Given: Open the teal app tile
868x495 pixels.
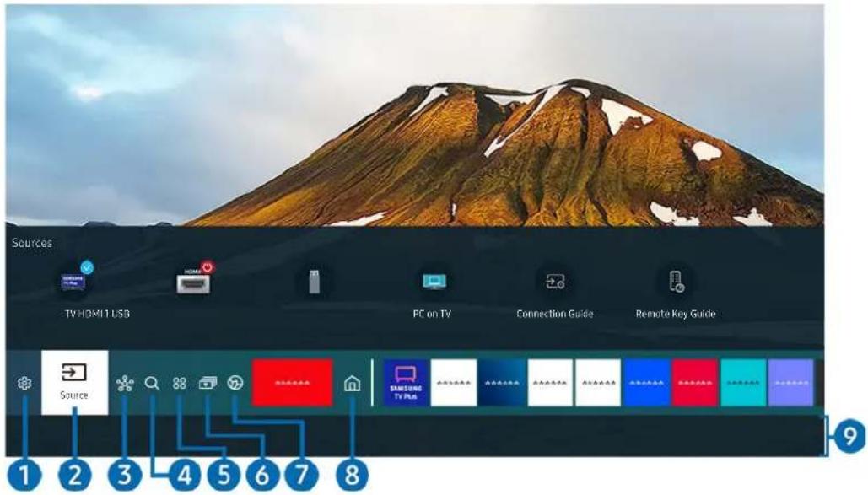Looking at the screenshot, I should [743, 383].
